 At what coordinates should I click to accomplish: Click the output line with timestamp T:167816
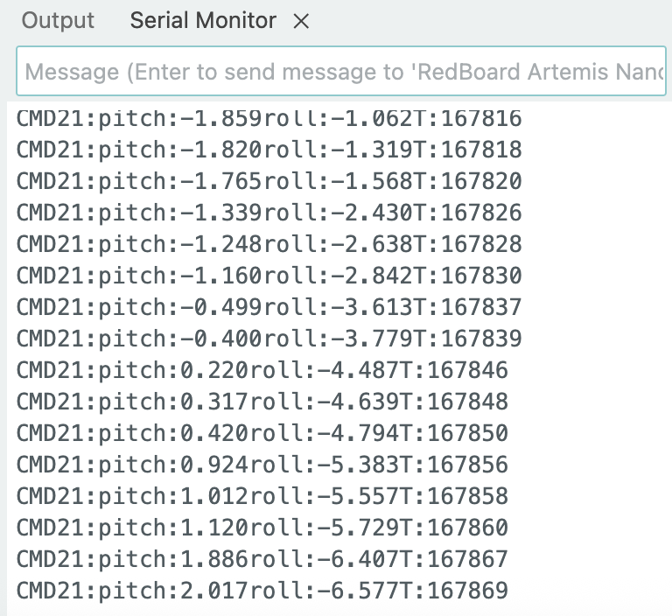[269, 118]
